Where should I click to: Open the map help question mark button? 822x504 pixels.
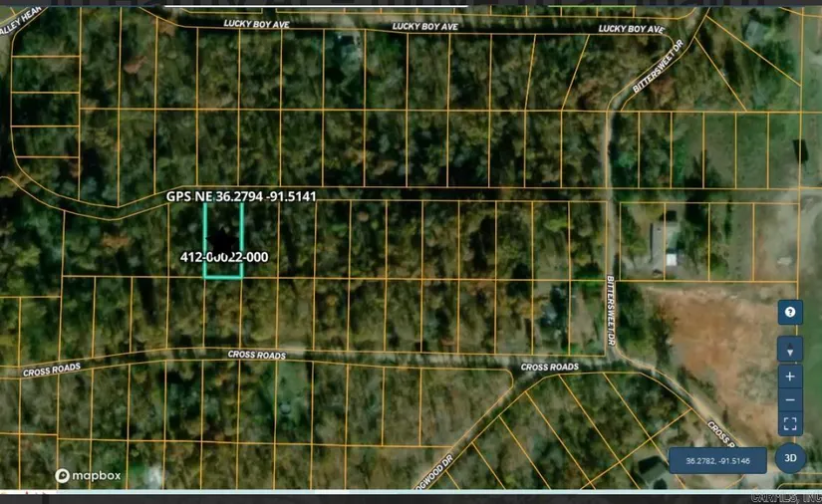789,313
